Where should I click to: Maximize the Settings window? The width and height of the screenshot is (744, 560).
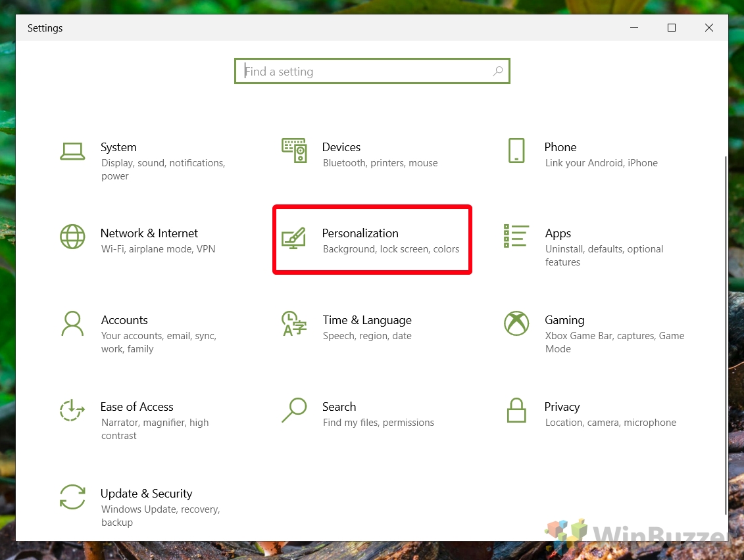[x=672, y=28]
